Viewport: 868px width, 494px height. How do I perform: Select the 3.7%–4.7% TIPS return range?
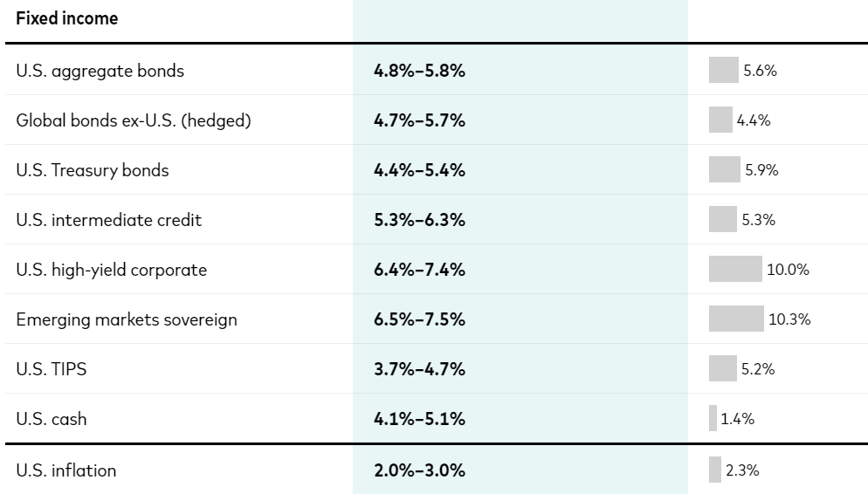click(419, 369)
